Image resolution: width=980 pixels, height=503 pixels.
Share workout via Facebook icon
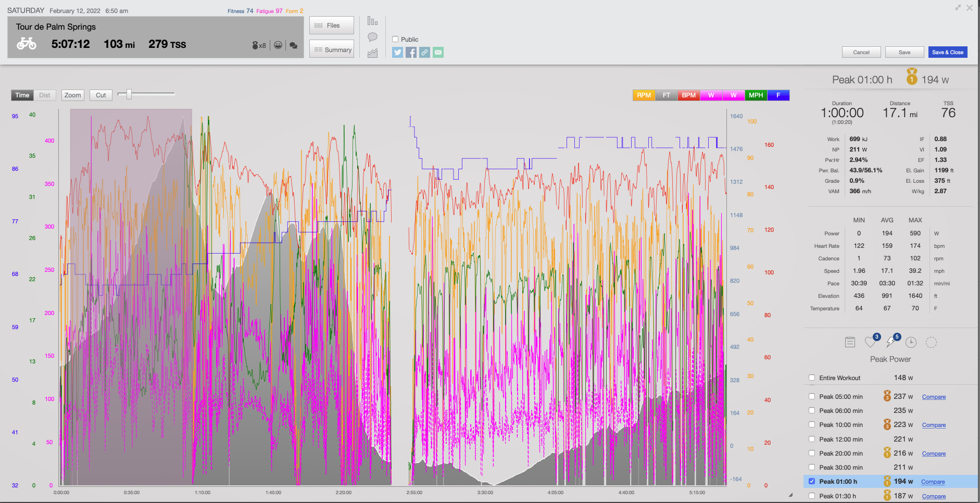411,52
